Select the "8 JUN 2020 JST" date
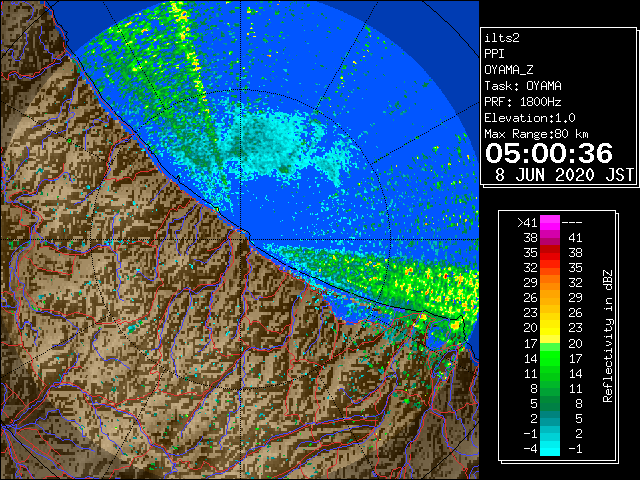640x480 pixels. click(x=564, y=175)
